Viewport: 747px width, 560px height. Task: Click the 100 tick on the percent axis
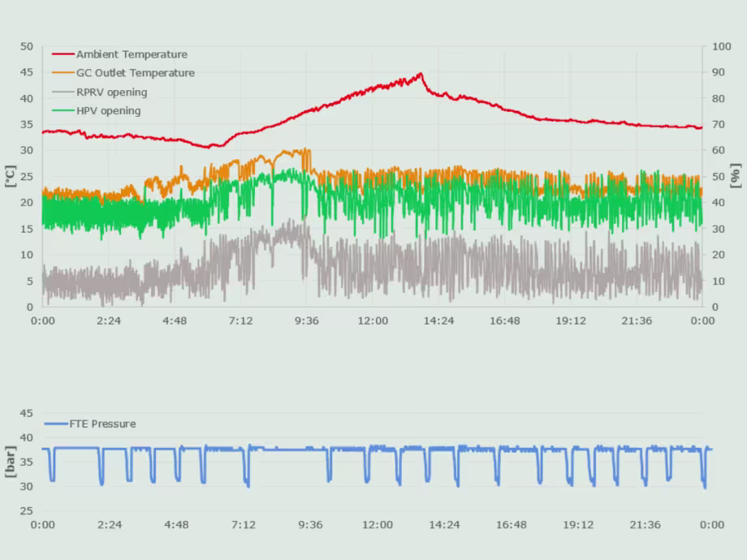pos(721,47)
